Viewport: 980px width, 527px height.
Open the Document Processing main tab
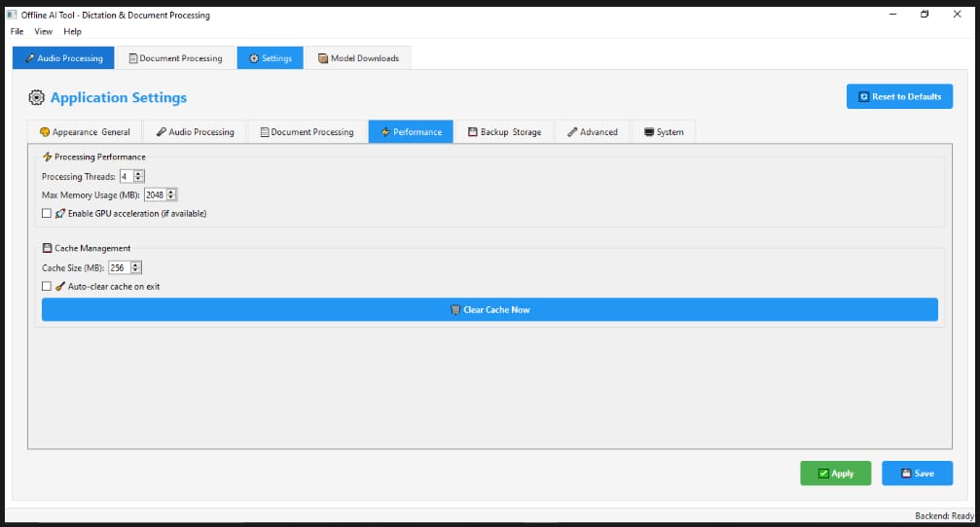point(175,58)
